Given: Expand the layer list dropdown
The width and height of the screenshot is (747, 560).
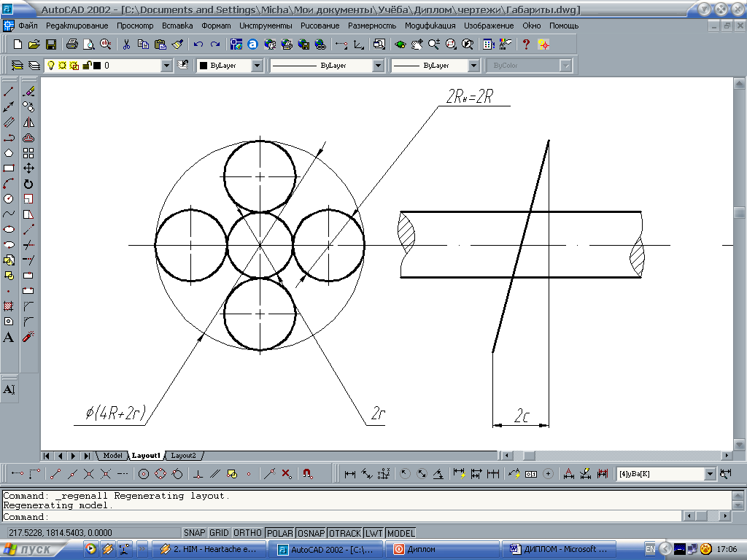Looking at the screenshot, I should (167, 66).
